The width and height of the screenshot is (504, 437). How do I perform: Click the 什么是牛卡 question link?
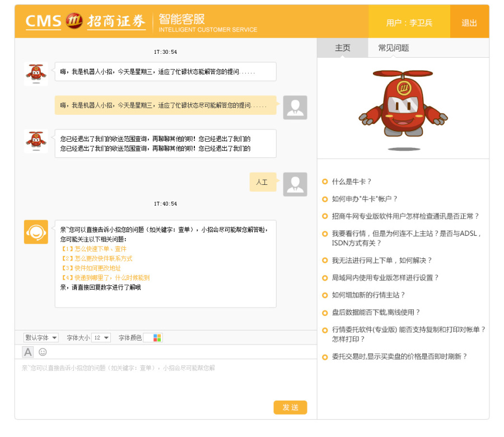click(x=351, y=182)
